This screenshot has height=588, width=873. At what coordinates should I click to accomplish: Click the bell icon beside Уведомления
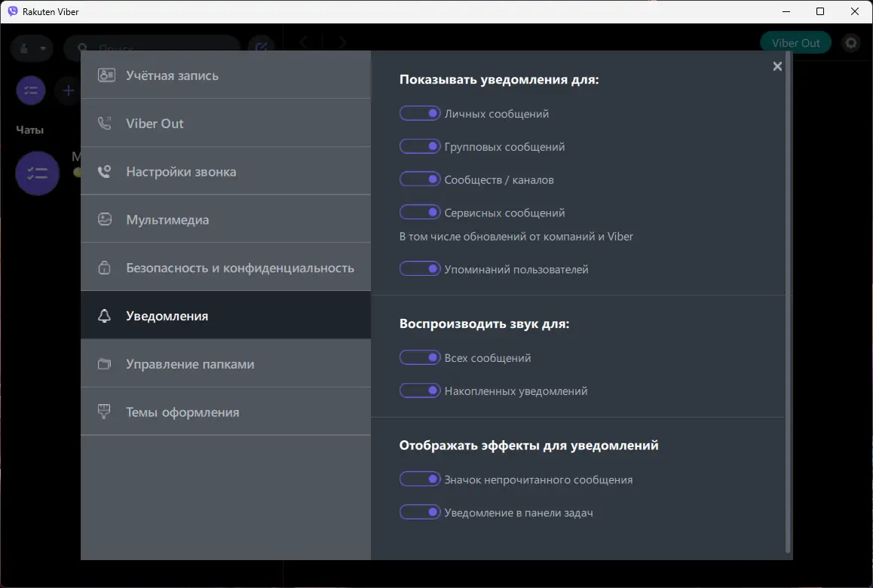pos(105,316)
